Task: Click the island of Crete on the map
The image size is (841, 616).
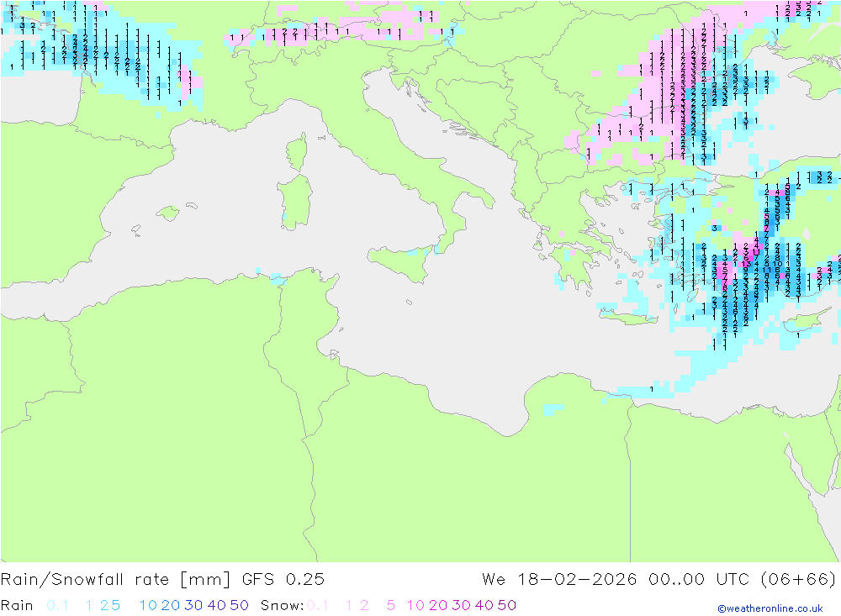Action: pyautogui.click(x=627, y=318)
